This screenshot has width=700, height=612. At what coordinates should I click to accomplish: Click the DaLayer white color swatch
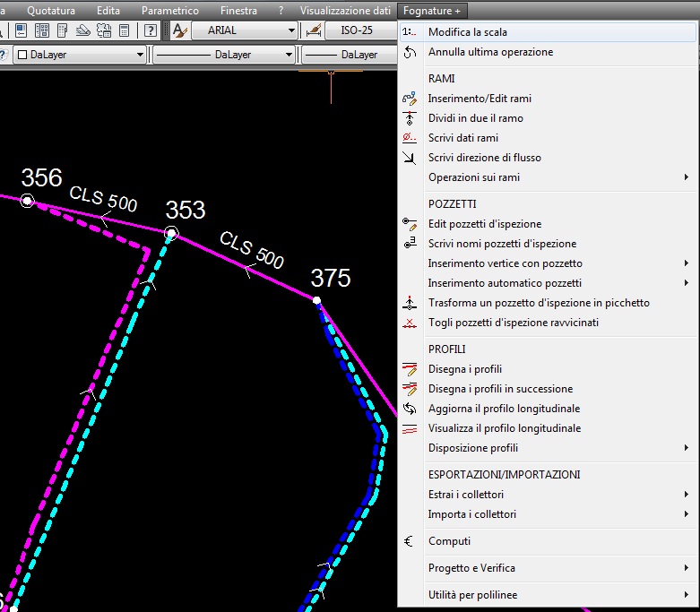point(22,55)
